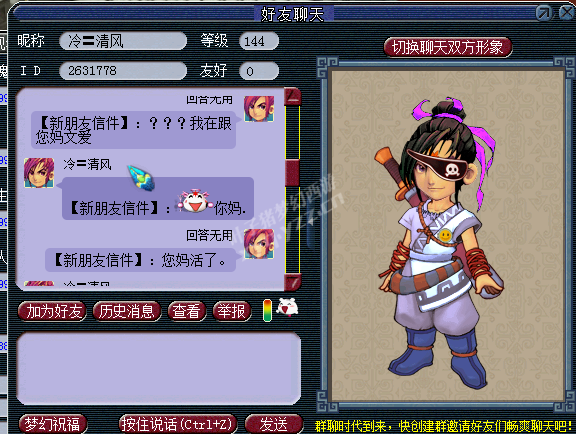Add player via 加为好友 button
The width and height of the screenshot is (576, 434).
tap(53, 312)
